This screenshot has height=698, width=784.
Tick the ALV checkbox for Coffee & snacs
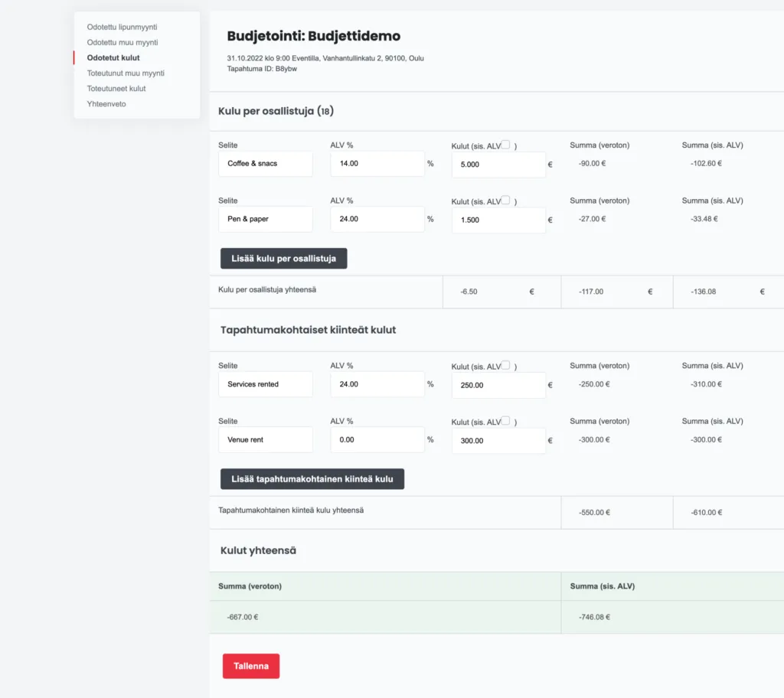505,145
